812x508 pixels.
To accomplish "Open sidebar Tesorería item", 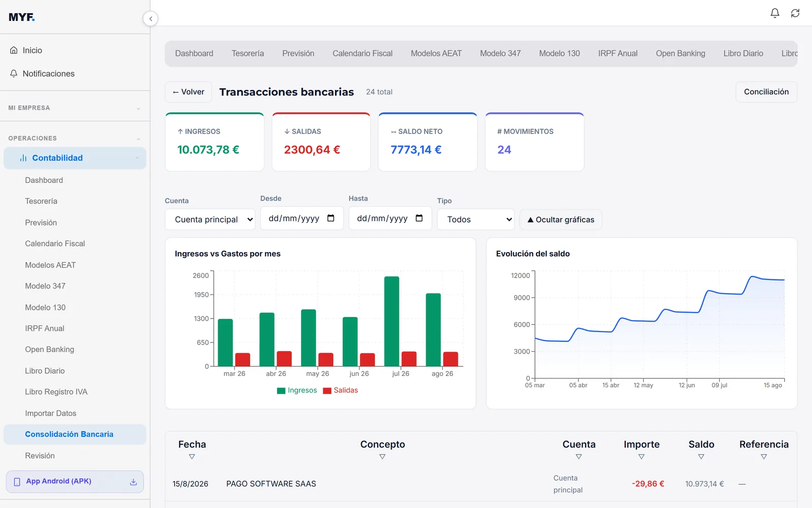I will pos(75,201).
